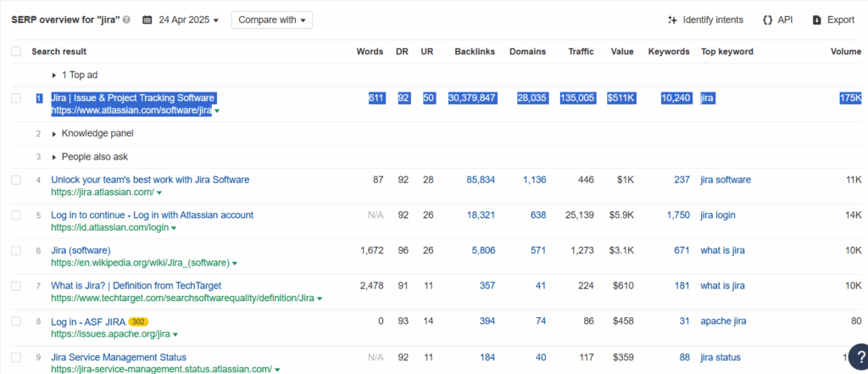Click the help icon beside SERP overview title
The image size is (868, 374).
127,20
